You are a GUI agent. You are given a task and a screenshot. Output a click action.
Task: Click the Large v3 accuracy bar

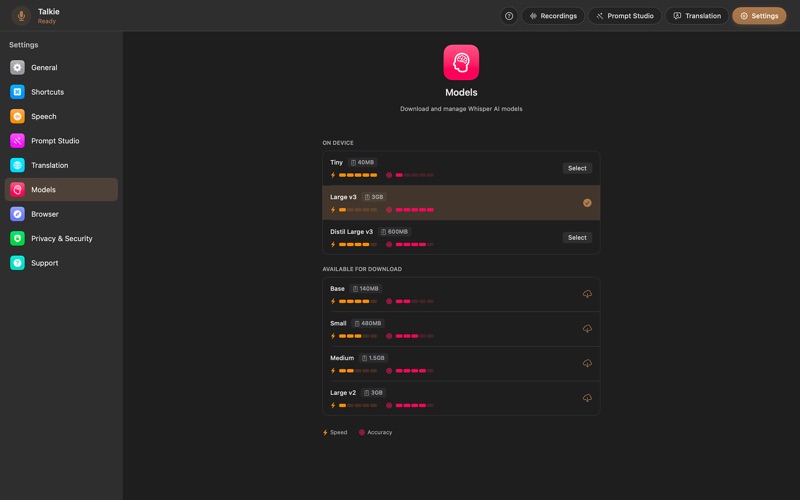[415, 210]
